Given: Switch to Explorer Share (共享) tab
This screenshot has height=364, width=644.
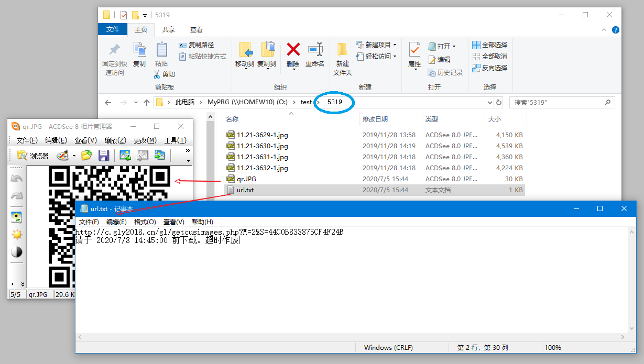Looking at the screenshot, I should coord(169,30).
